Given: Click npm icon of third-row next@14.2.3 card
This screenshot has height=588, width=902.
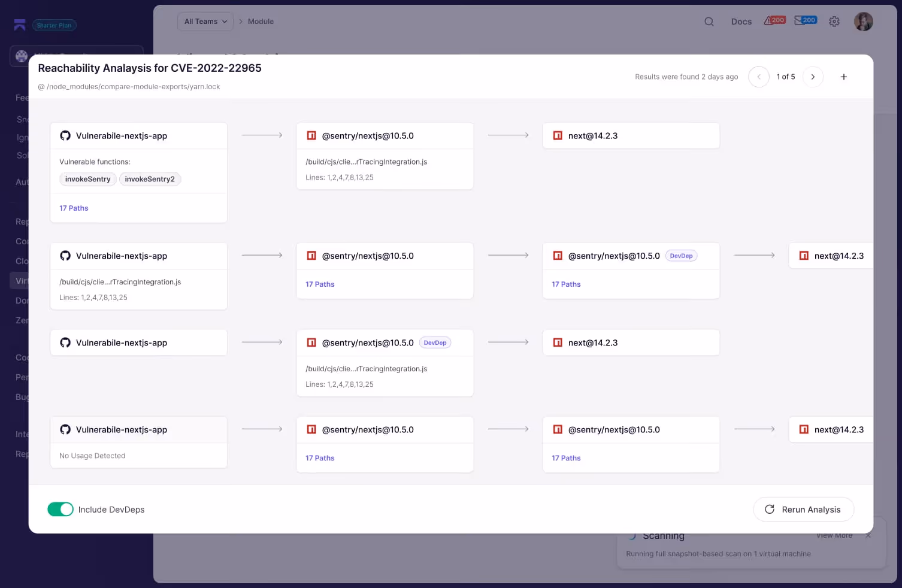Looking at the screenshot, I should point(558,343).
